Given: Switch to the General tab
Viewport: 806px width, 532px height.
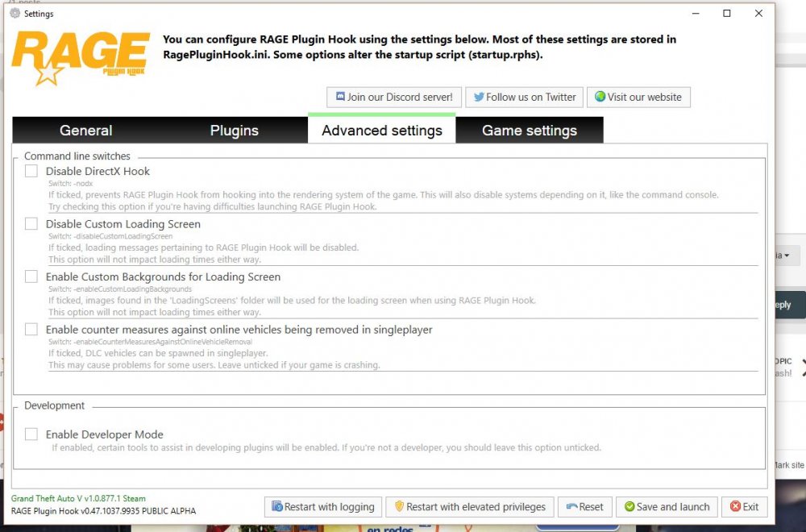Looking at the screenshot, I should pos(86,130).
